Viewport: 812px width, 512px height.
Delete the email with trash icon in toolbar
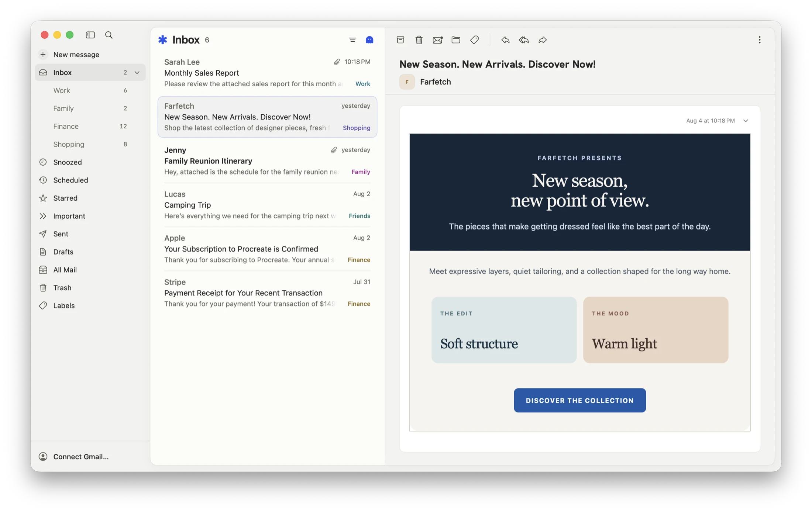(x=419, y=40)
